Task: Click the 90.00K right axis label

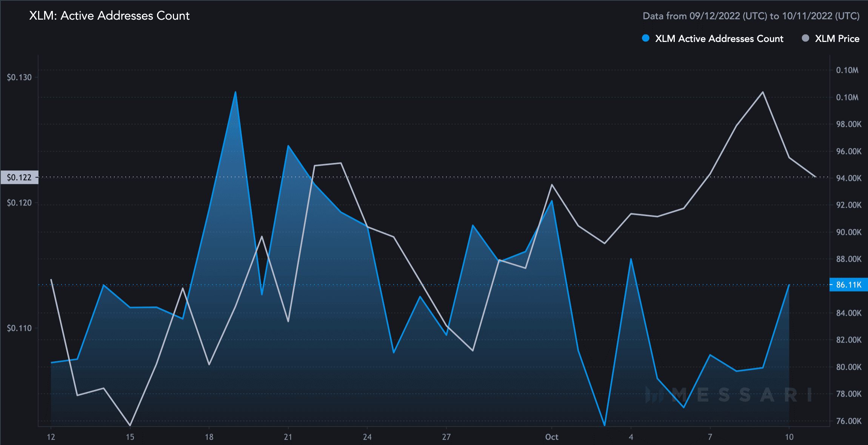Action: (x=849, y=232)
